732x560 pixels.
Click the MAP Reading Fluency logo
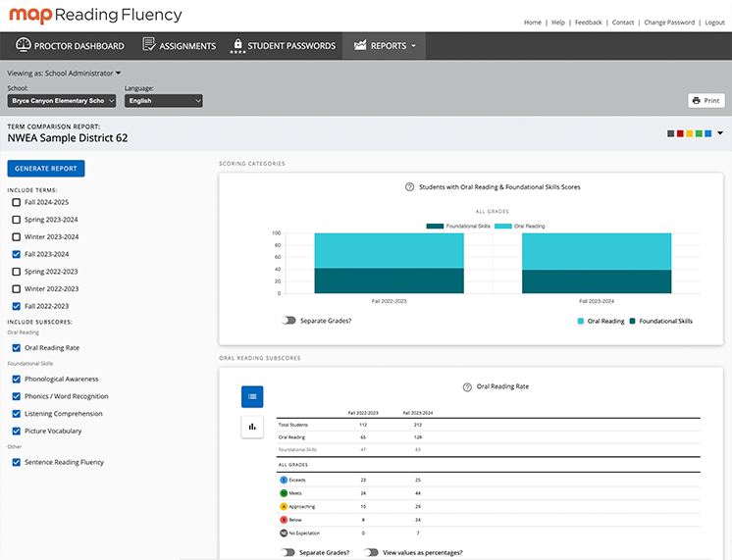pyautogui.click(x=95, y=15)
